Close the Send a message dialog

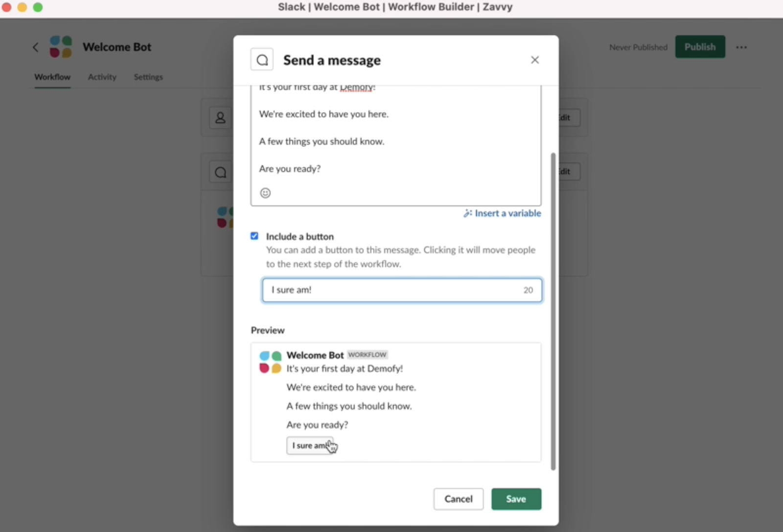click(x=535, y=59)
